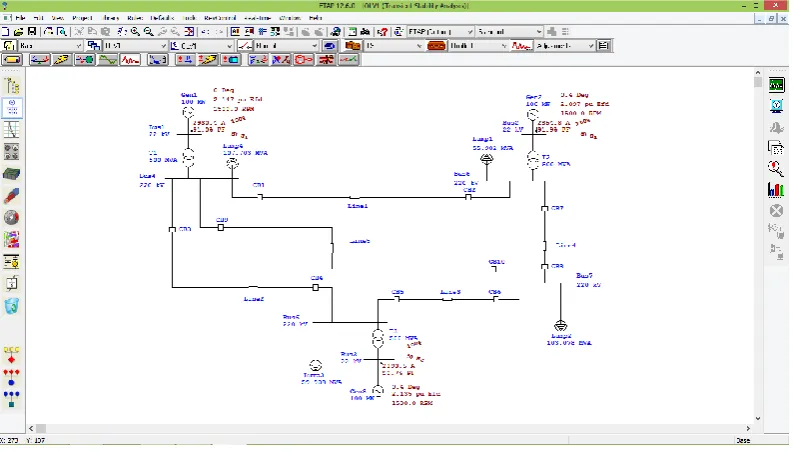Open the dropdown next to the switch icon
This screenshot has width=793, height=452.
tap(286, 46)
